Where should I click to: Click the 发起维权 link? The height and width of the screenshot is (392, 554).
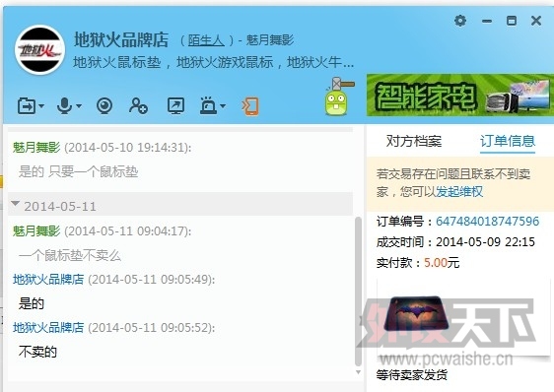pyautogui.click(x=459, y=192)
